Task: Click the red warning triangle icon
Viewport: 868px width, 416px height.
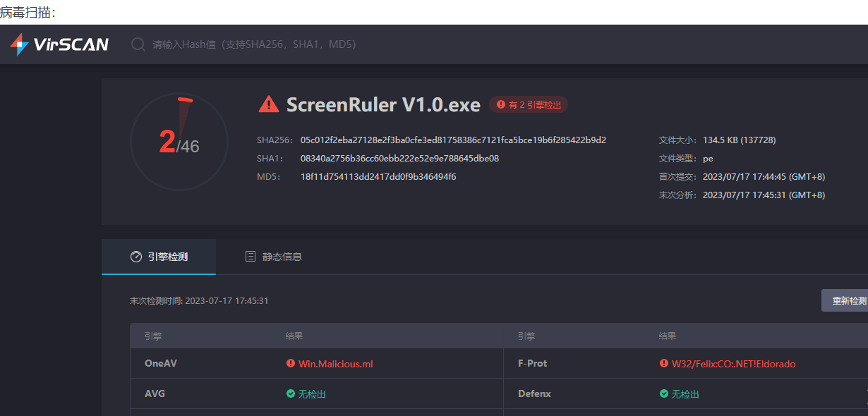Action: coord(269,104)
